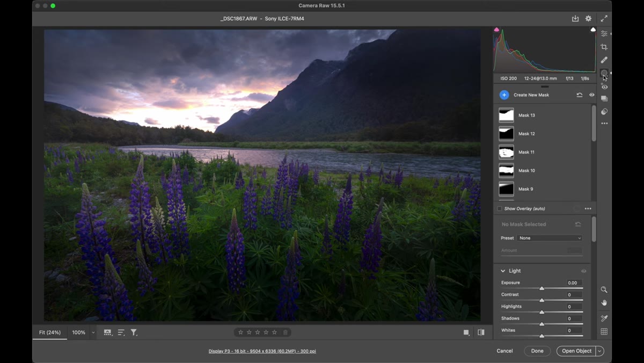Enable the Show Overlay (auto) checkbox
The image size is (644, 363).
(500, 208)
